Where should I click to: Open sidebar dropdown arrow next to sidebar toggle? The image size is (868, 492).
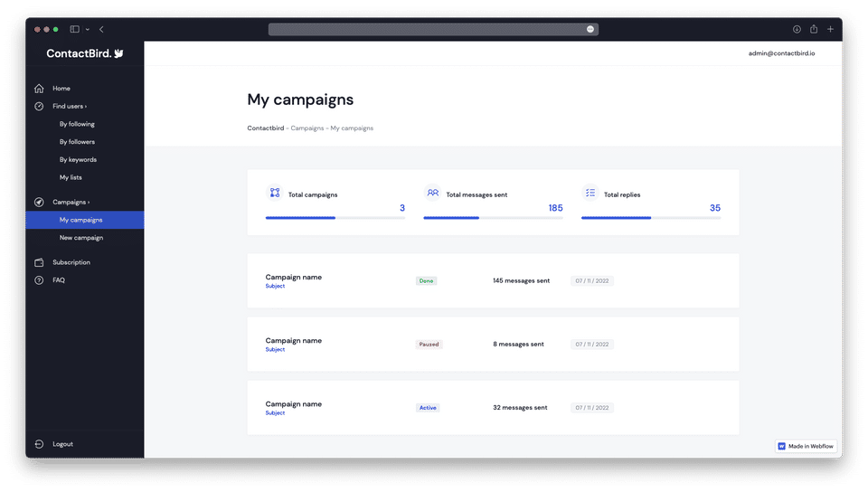click(88, 29)
